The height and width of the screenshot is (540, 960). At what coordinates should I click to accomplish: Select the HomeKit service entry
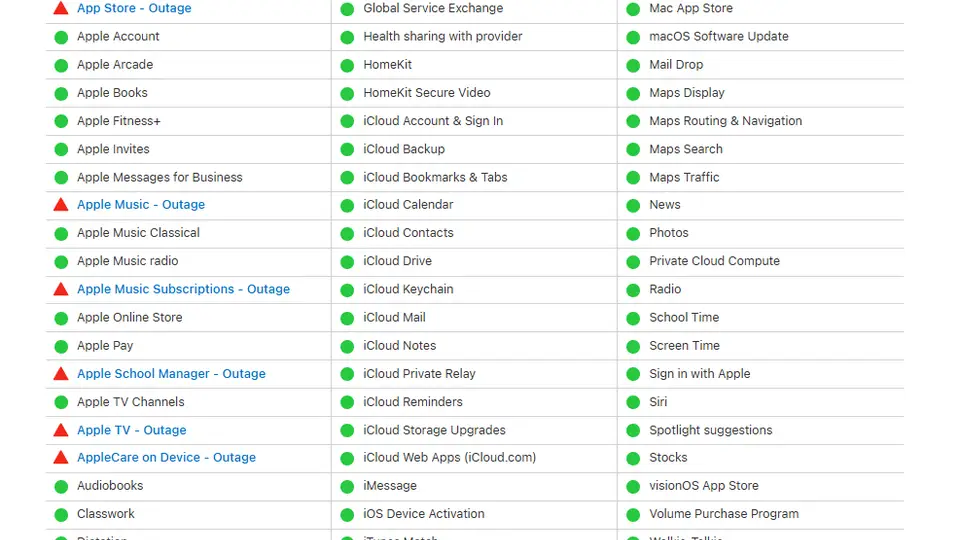pos(388,64)
